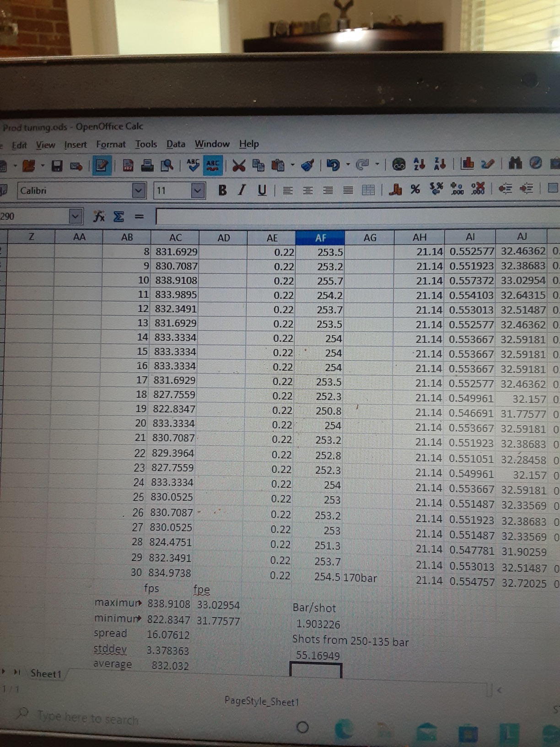Image resolution: width=560 pixels, height=747 pixels.
Task: Click the formula input line
Action: pyautogui.click(x=357, y=215)
